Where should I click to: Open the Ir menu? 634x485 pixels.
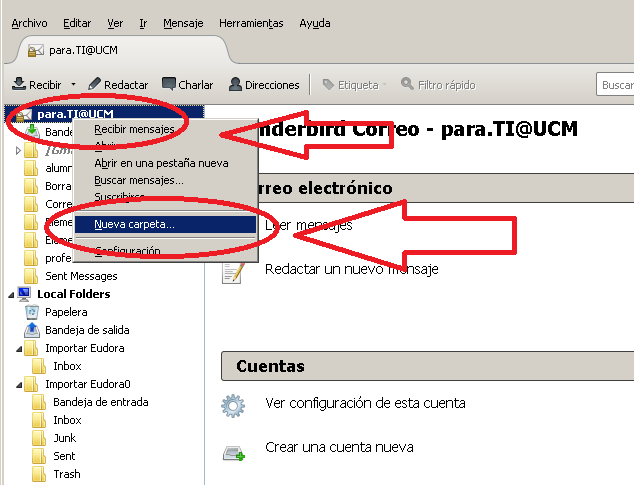point(143,23)
